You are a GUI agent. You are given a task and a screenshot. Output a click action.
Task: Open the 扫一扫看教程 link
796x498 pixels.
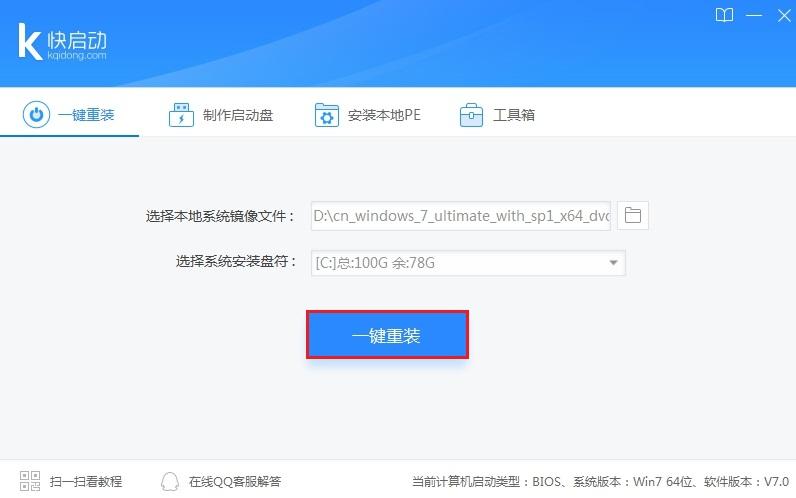(x=86, y=481)
